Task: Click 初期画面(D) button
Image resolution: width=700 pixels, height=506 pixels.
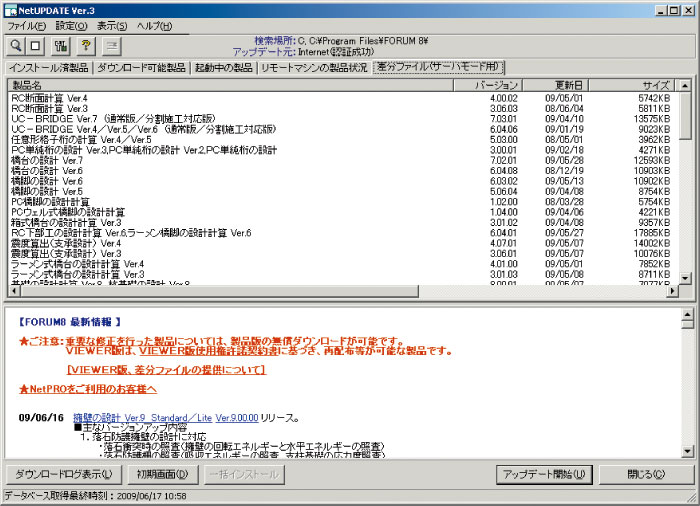Action: point(162,474)
